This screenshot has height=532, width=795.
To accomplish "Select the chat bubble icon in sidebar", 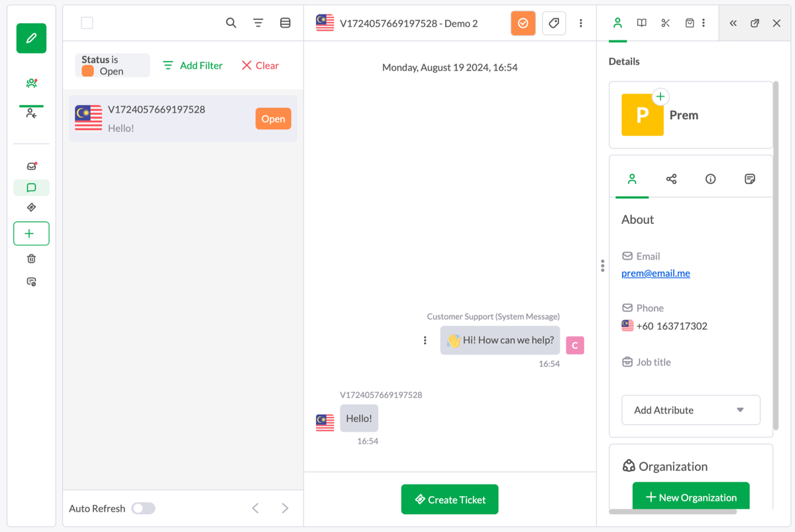I will [31, 188].
